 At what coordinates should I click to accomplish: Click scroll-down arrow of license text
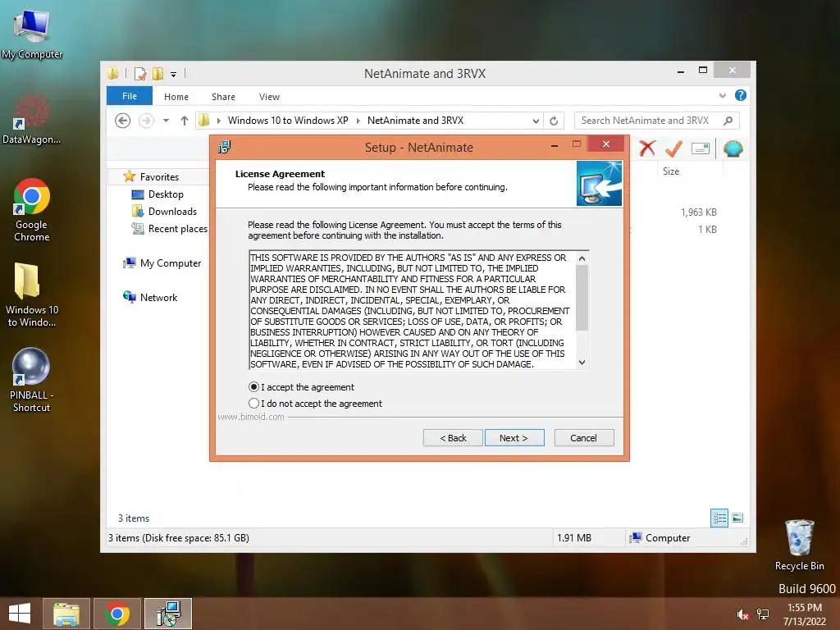point(582,363)
